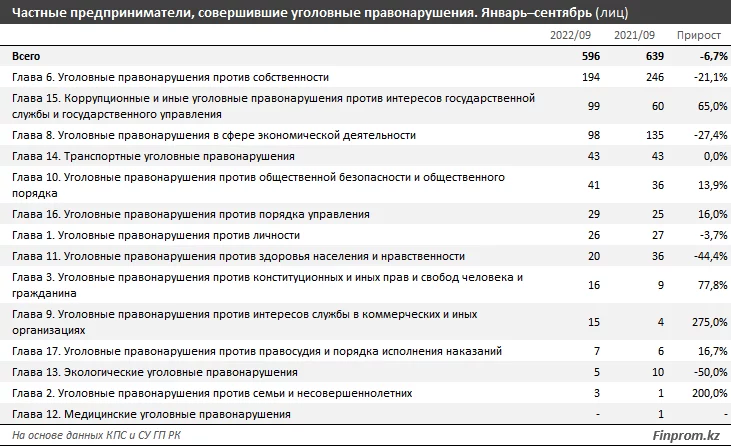Click the growth value 0,0%
This screenshot has height=446, width=731.
tap(716, 156)
